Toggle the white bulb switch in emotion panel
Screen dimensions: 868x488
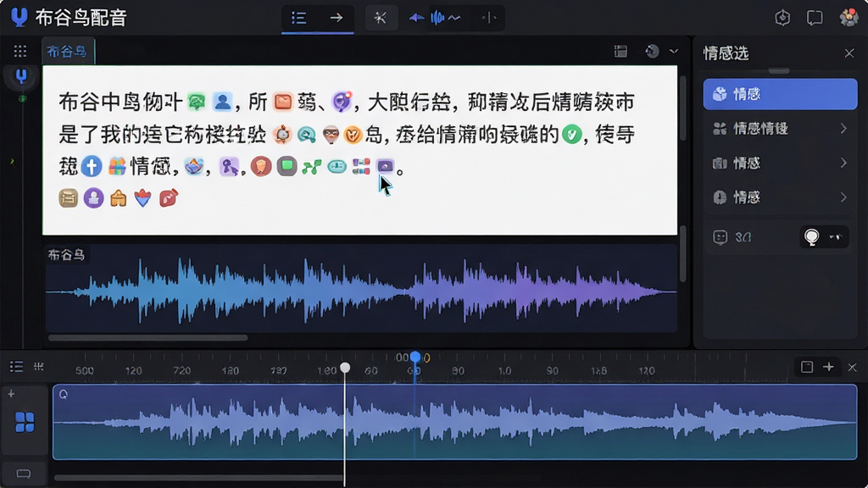tap(811, 237)
